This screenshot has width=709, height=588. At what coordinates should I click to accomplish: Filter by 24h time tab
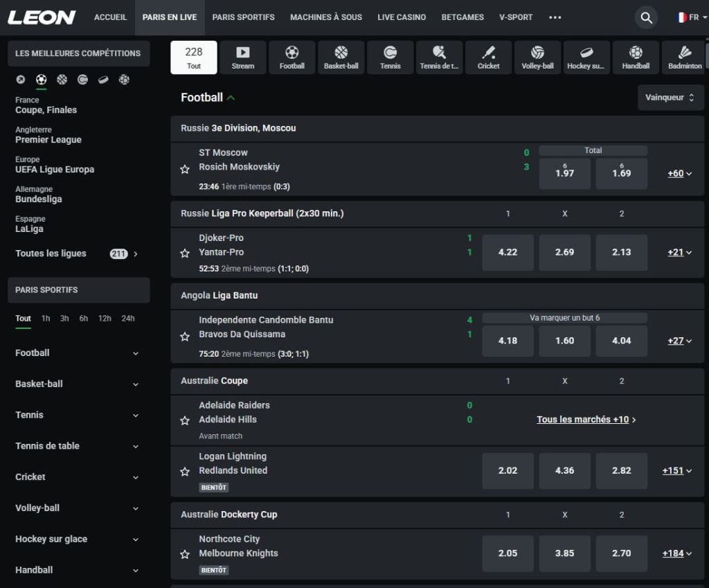(128, 319)
